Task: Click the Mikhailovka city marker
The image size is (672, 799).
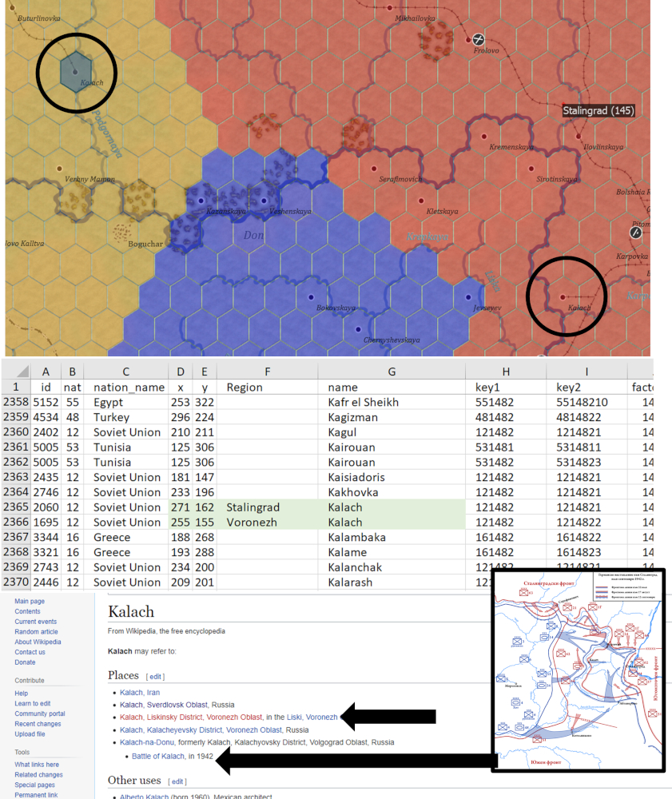Action: coord(390,8)
